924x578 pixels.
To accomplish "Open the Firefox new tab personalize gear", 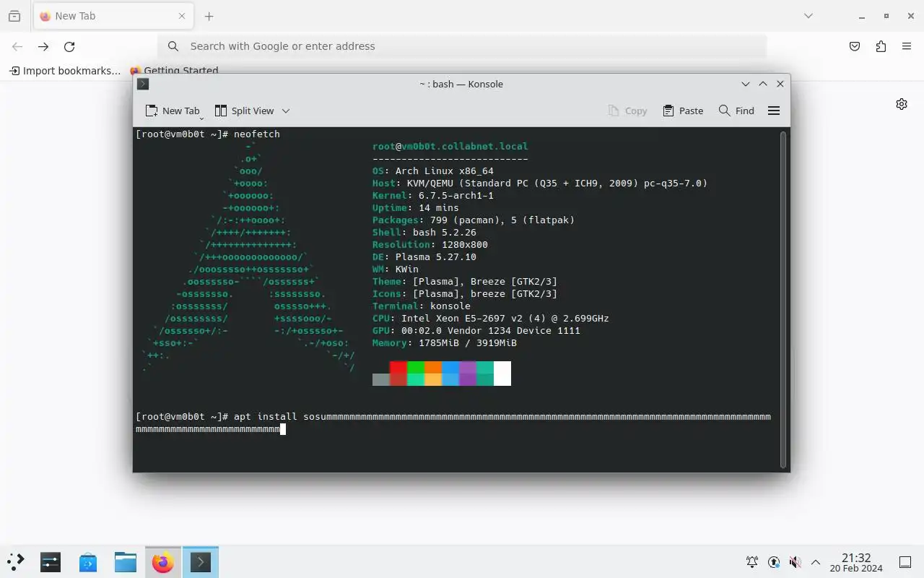I will point(902,104).
